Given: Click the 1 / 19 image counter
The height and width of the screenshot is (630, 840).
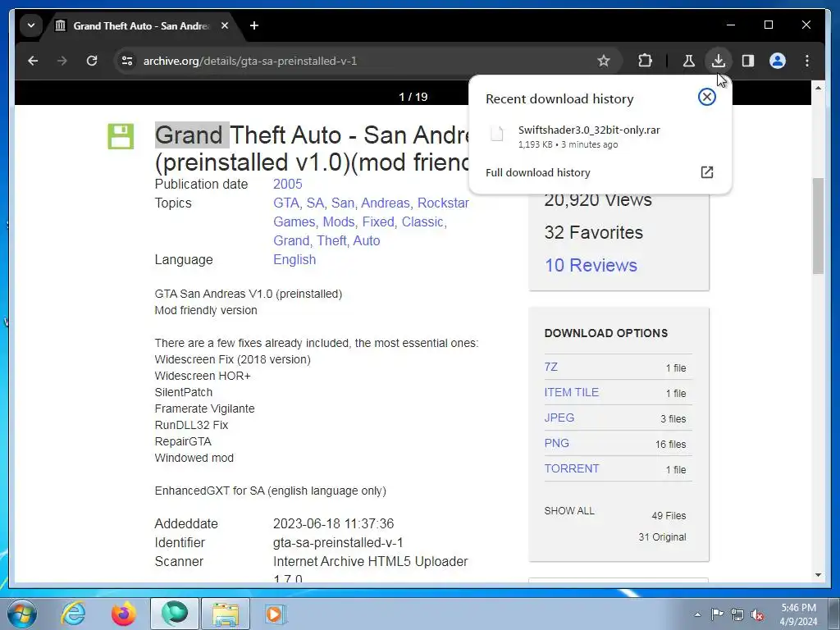Looking at the screenshot, I should (x=413, y=97).
